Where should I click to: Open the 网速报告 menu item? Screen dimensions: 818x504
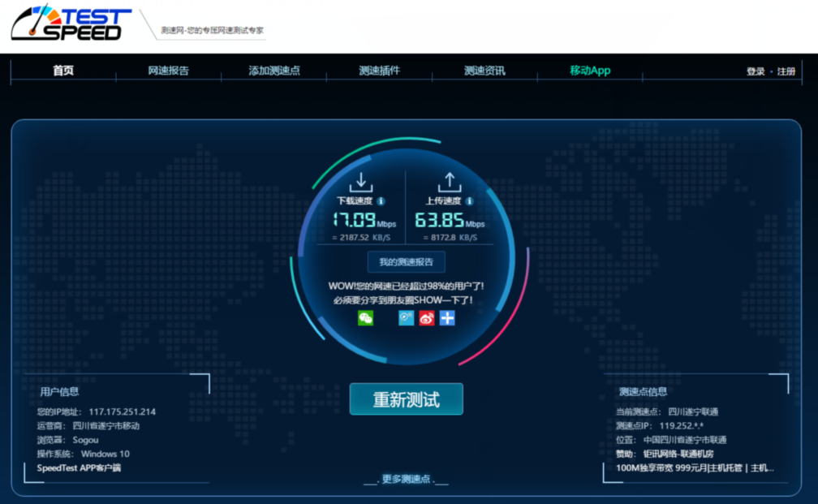pos(168,71)
